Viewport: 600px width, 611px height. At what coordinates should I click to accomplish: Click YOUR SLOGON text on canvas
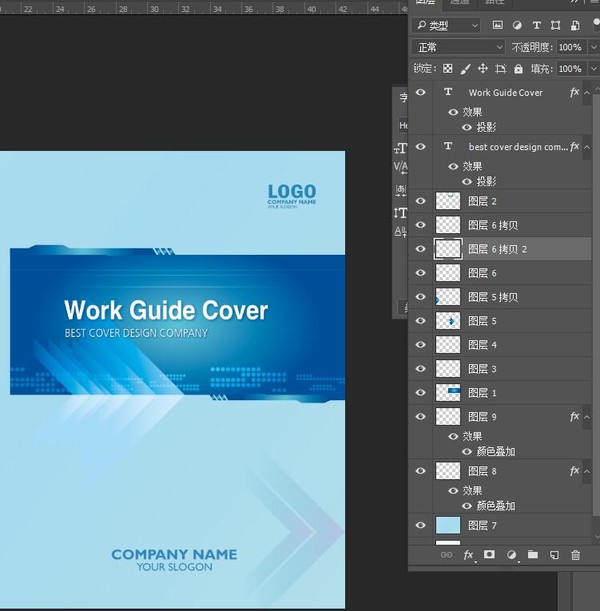pos(175,567)
